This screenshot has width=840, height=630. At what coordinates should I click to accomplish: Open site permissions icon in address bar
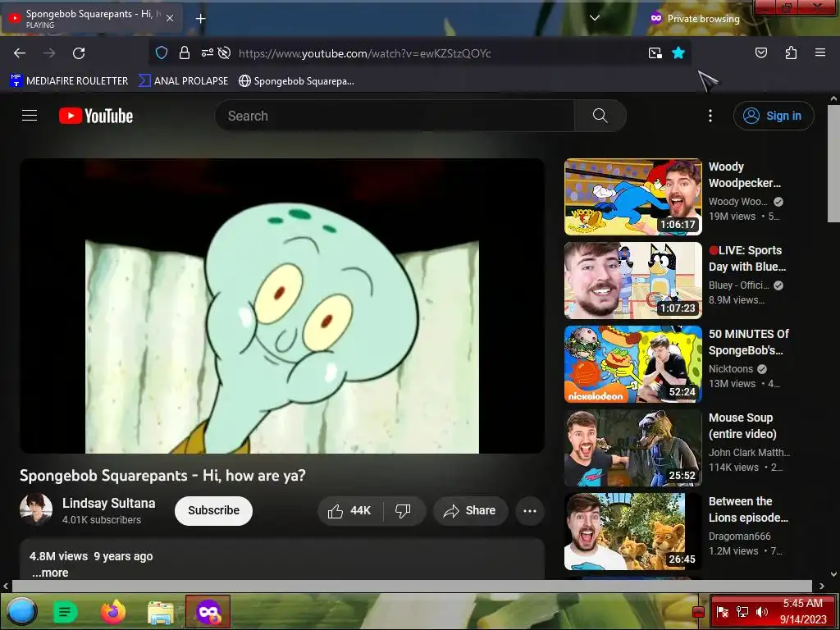[x=207, y=52]
